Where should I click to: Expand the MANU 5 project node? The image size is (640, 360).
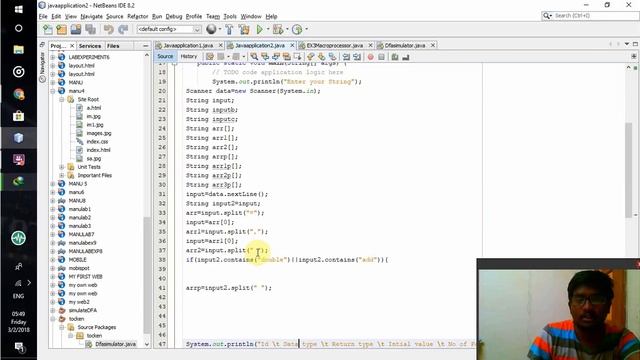53,184
